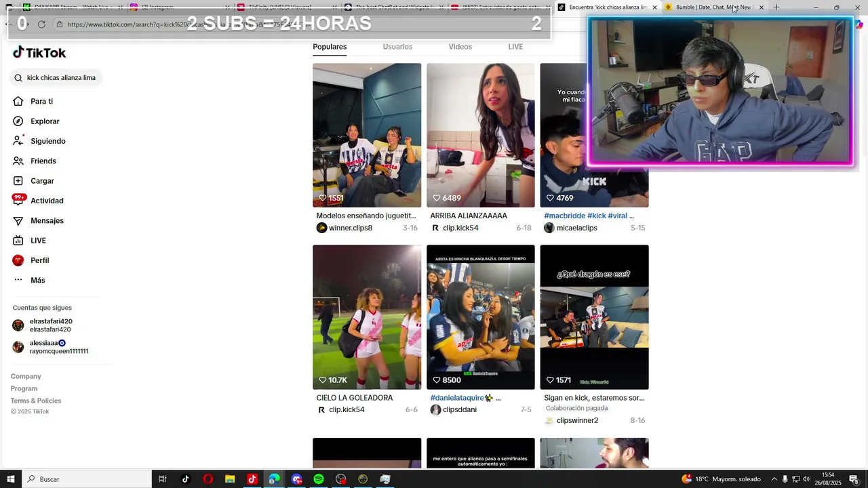Open winner.clips8 user profile
Viewport: 868px width, 488px height.
(351, 228)
